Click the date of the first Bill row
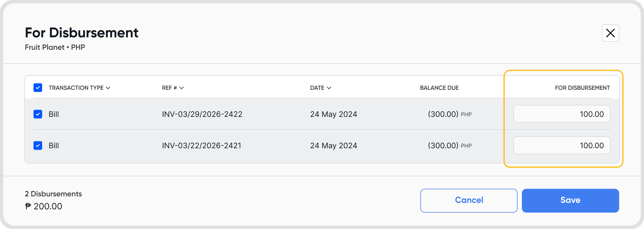644x229 pixels. click(x=334, y=114)
